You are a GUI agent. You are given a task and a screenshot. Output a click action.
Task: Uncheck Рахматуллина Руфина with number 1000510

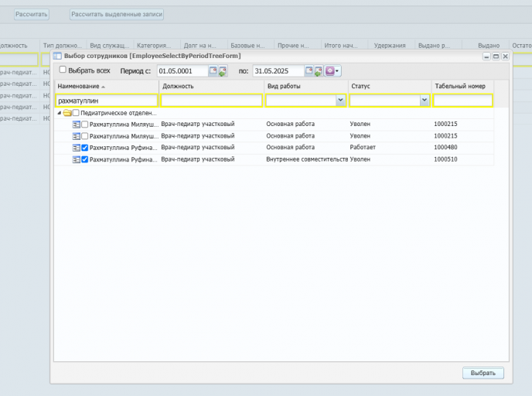click(x=85, y=159)
